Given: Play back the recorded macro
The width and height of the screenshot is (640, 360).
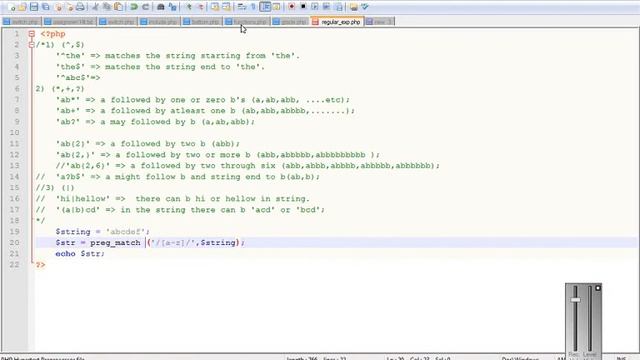Looking at the screenshot, I should click(315, 7).
